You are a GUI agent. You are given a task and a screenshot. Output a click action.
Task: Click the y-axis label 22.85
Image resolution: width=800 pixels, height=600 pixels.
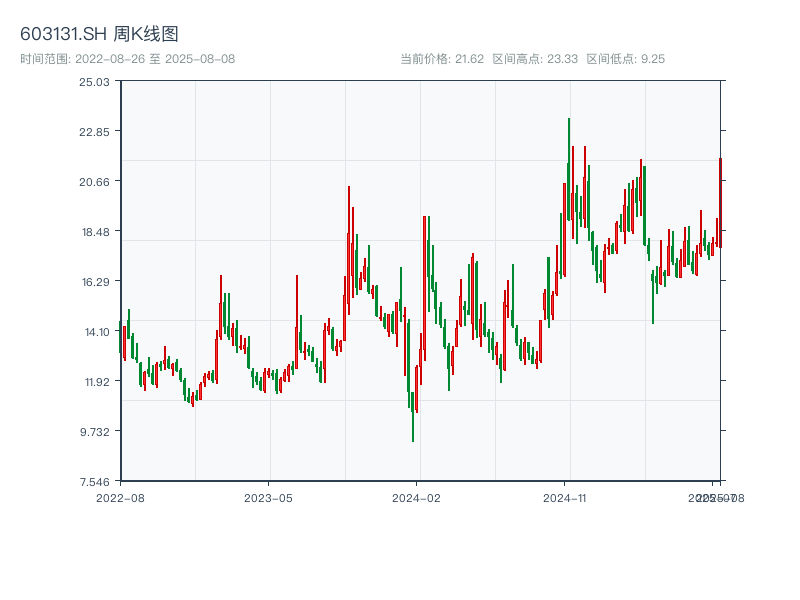[x=94, y=132]
